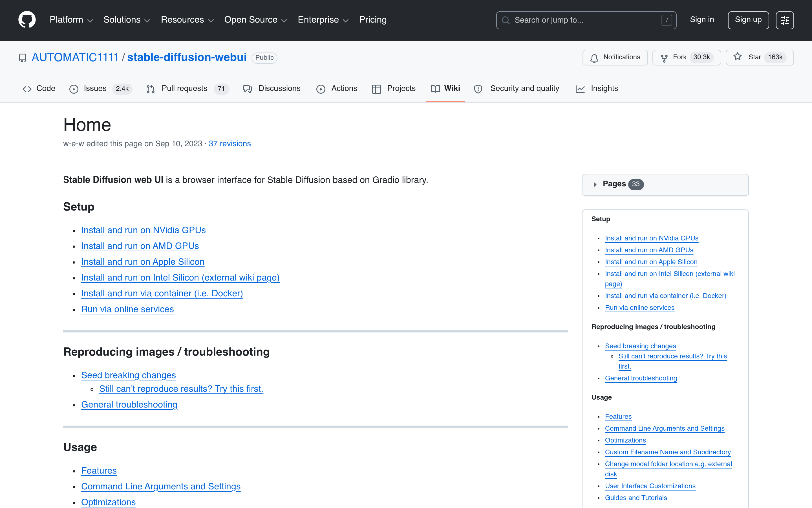Click the Pull requests icon
The image size is (812, 508).
(x=151, y=89)
